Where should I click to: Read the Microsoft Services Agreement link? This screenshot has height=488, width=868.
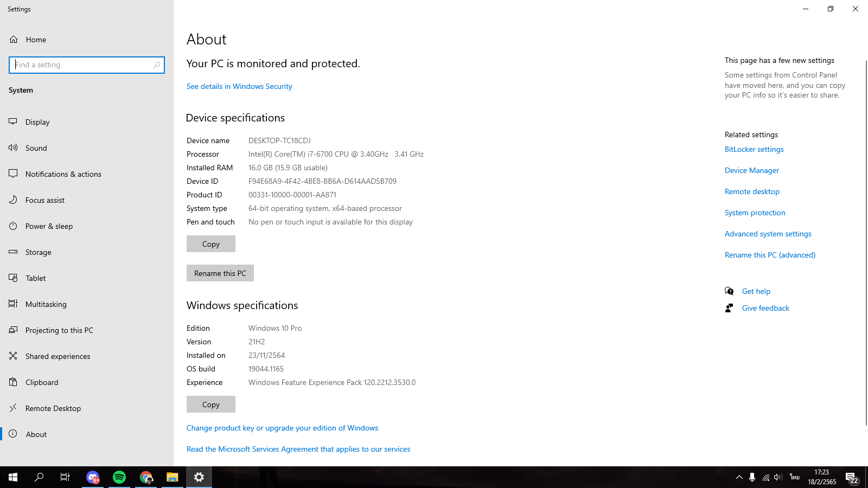tap(298, 449)
